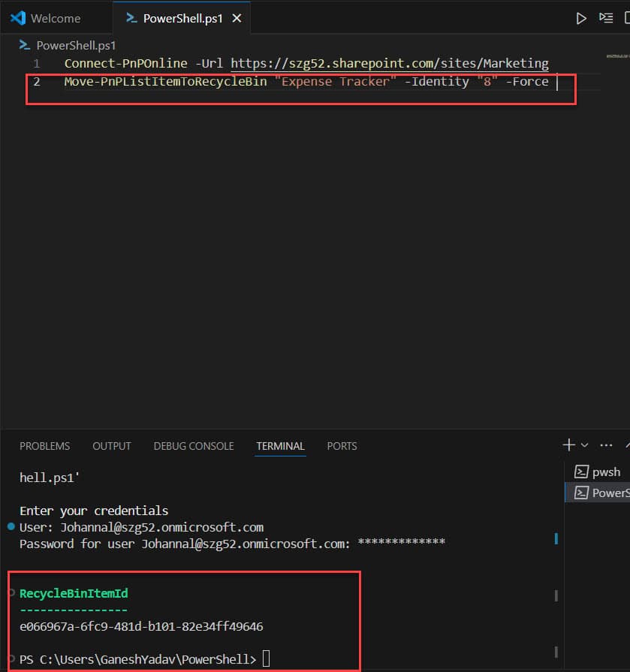Viewport: 630px width, 672px height.
Task: Click line number 2 in the gutter
Action: (x=37, y=81)
